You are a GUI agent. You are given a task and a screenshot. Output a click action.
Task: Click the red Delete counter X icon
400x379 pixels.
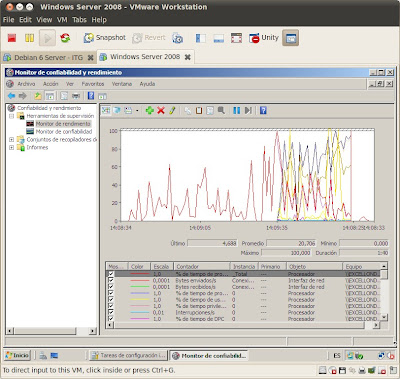click(161, 110)
